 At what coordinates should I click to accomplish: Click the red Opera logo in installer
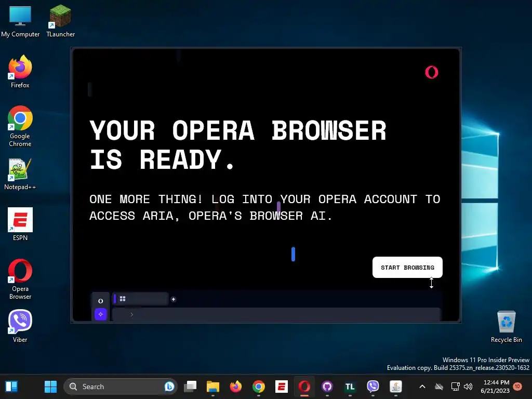click(432, 72)
